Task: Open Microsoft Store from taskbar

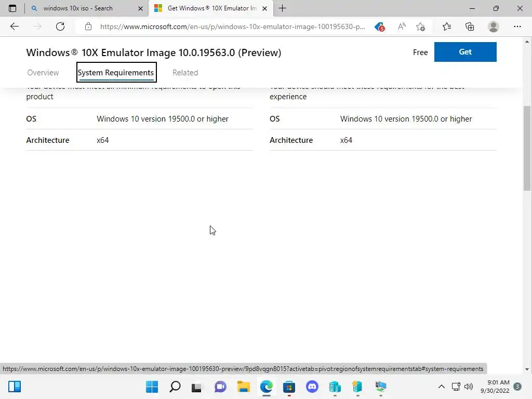Action: (289, 387)
